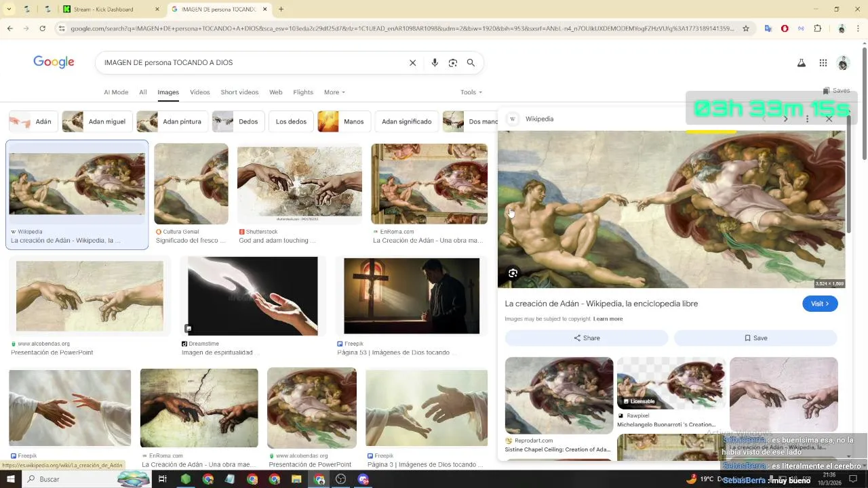View site information icon in address bar
This screenshot has width=868, height=488.
tap(62, 28)
